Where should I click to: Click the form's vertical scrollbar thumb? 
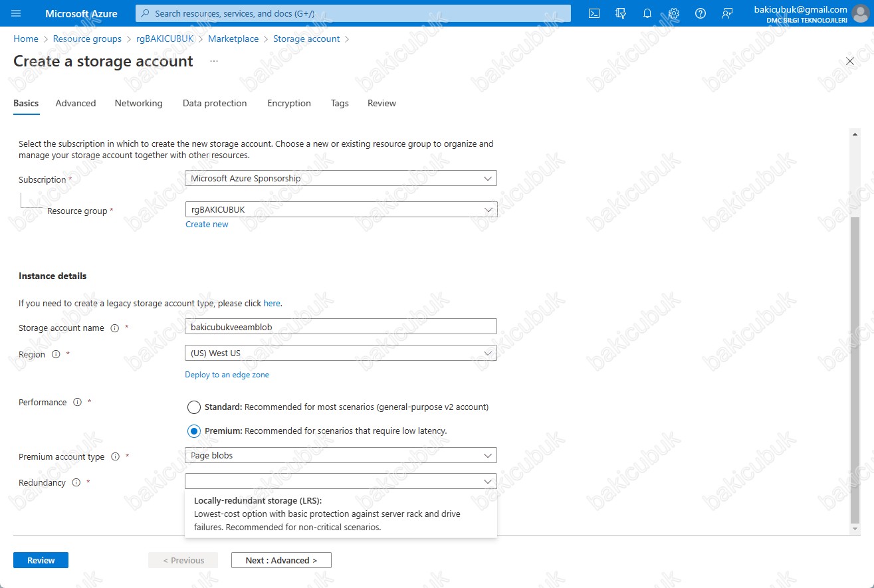tap(855, 369)
